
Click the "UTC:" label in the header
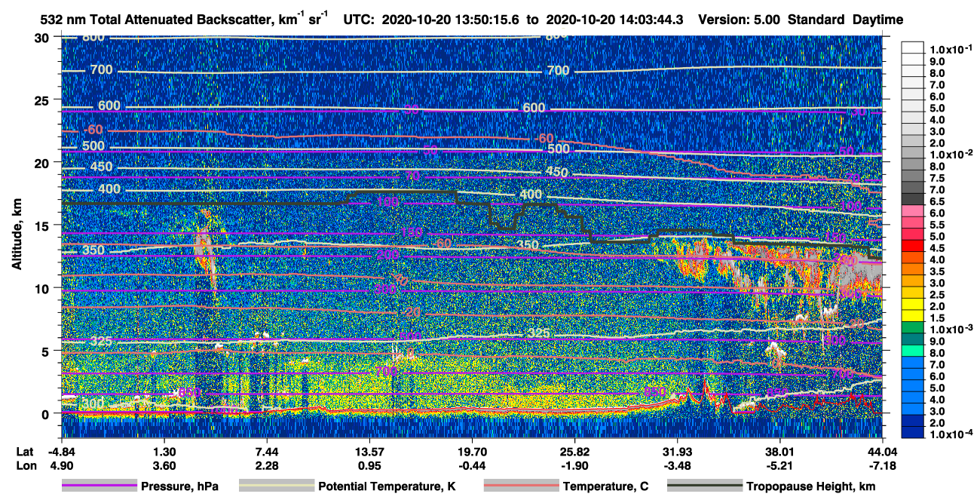click(x=359, y=19)
